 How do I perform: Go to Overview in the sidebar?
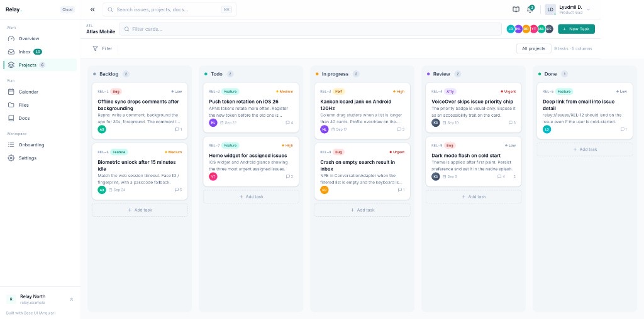40,38
